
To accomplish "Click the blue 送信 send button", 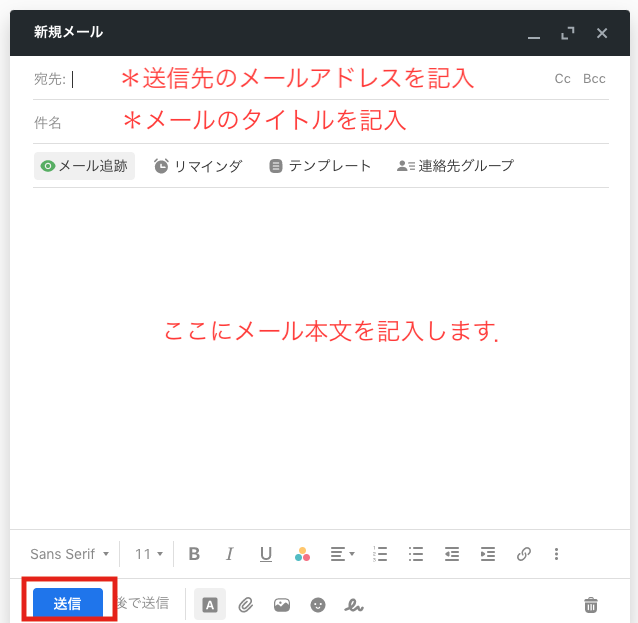I will pyautogui.click(x=68, y=604).
